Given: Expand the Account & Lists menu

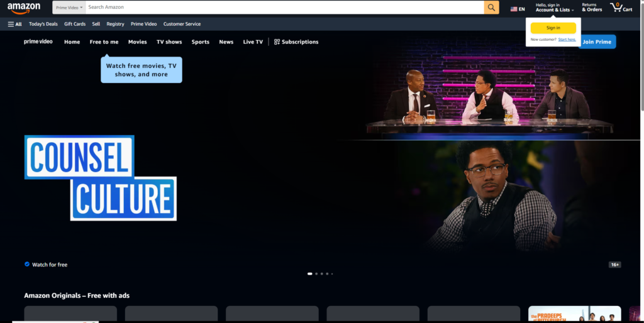Looking at the screenshot, I should tap(554, 8).
